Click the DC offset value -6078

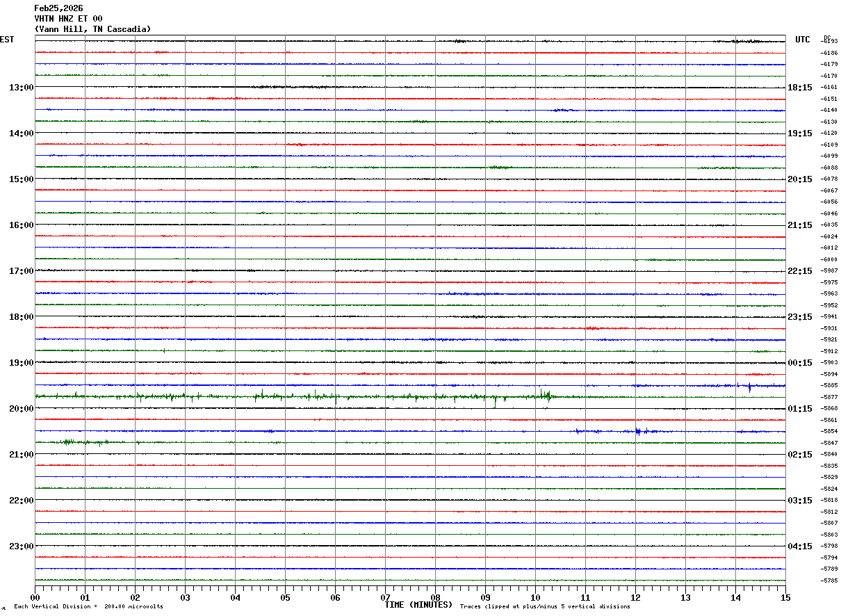click(x=830, y=179)
